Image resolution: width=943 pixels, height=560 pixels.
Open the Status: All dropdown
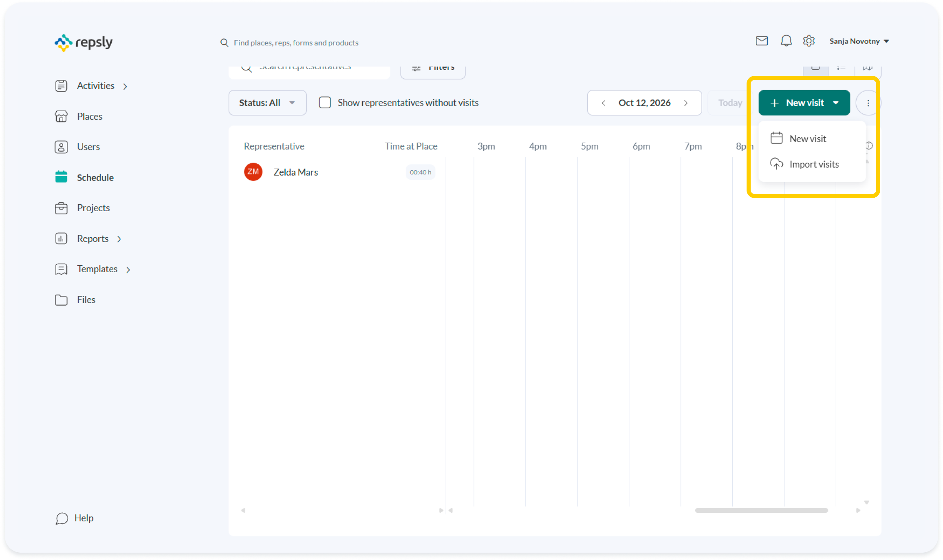click(x=267, y=103)
